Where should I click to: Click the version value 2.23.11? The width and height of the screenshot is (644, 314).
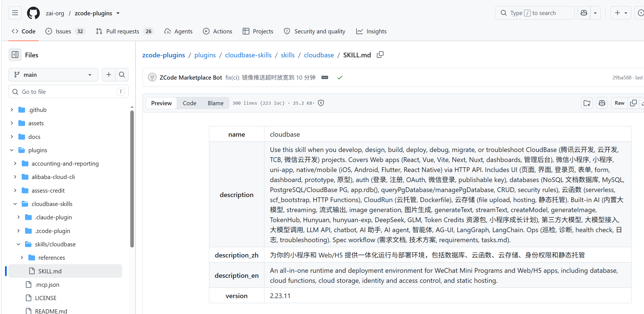280,296
